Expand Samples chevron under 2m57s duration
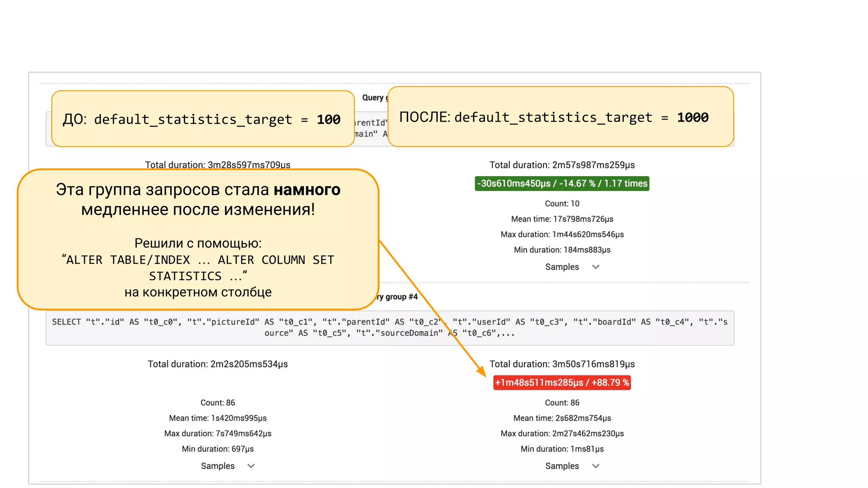 tap(595, 267)
